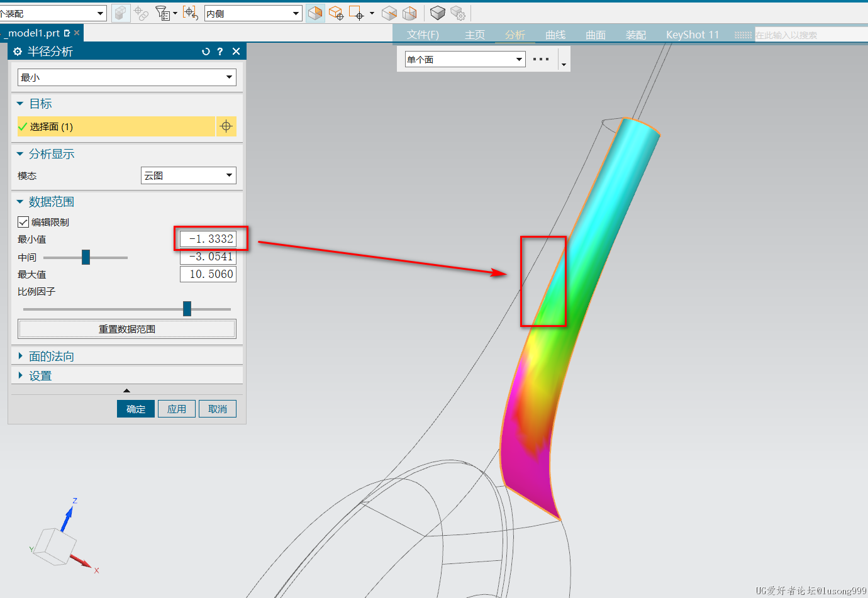
Task: Click the 中间 slider handle
Action: tap(86, 257)
